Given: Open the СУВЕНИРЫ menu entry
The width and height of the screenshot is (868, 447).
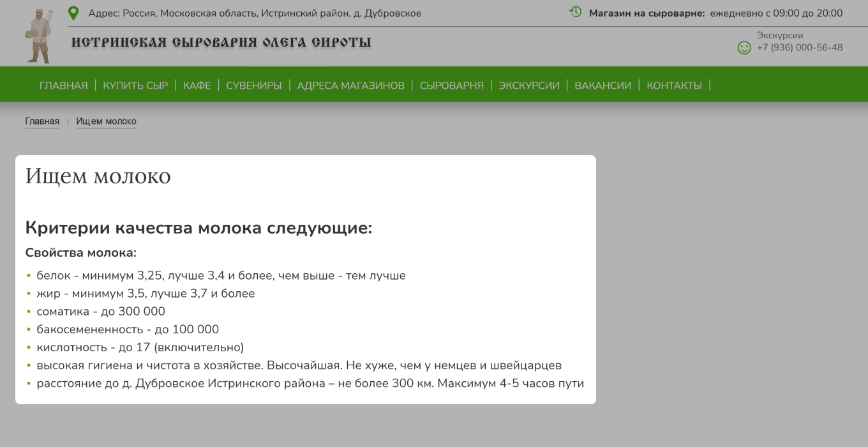Looking at the screenshot, I should click(x=253, y=84).
